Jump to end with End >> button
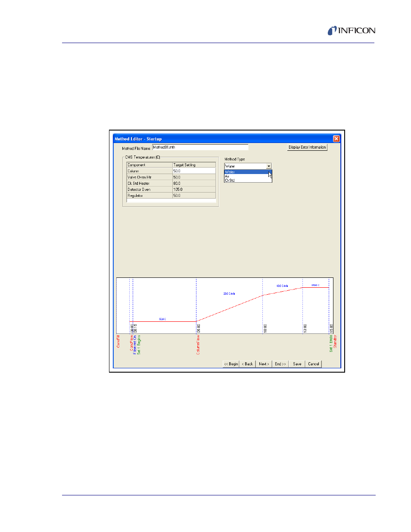The image size is (411, 532). point(280,364)
